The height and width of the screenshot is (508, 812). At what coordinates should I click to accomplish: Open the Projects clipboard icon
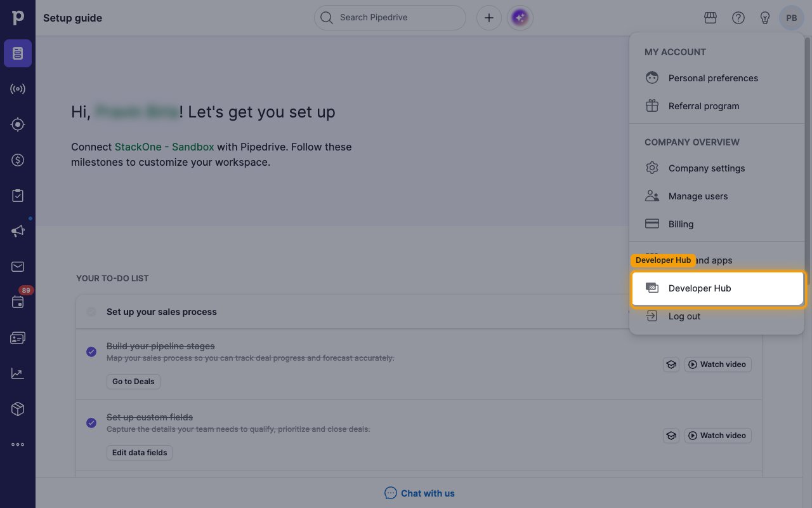coord(18,196)
